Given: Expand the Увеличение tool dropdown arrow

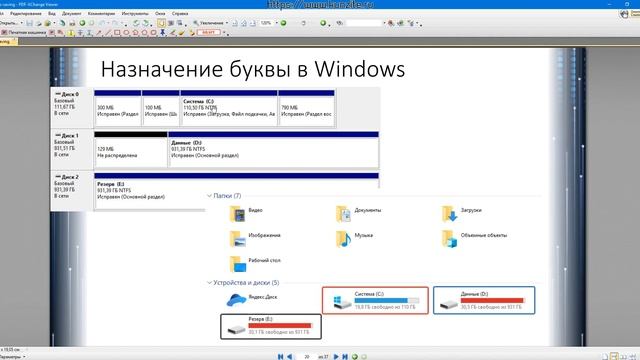Looking at the screenshot, I should [x=227, y=23].
